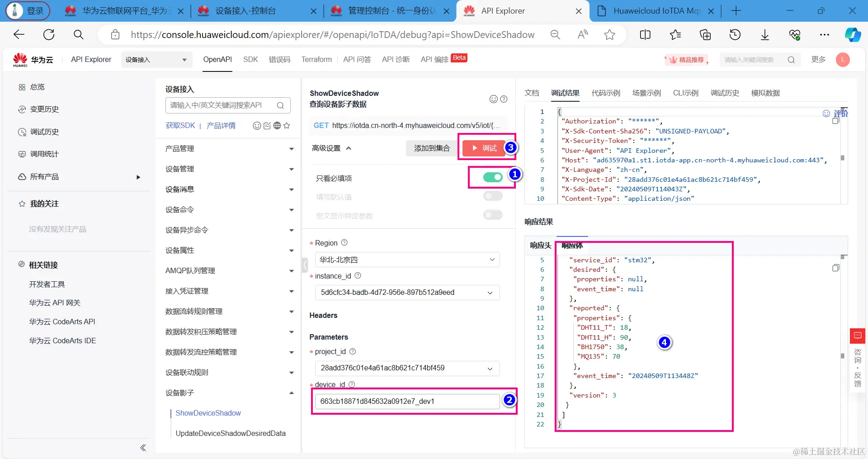The image size is (868, 459).
Task: Click the star favorite icon under API search
Action: 287,126
